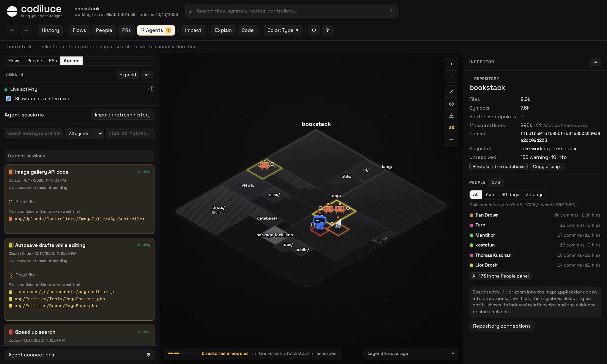The height and width of the screenshot is (364, 607).
Task: Switch to PRs tab in side panel
Action: 53,61
